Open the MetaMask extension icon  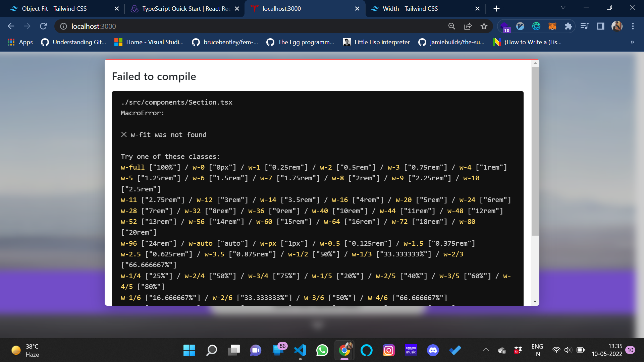(552, 26)
